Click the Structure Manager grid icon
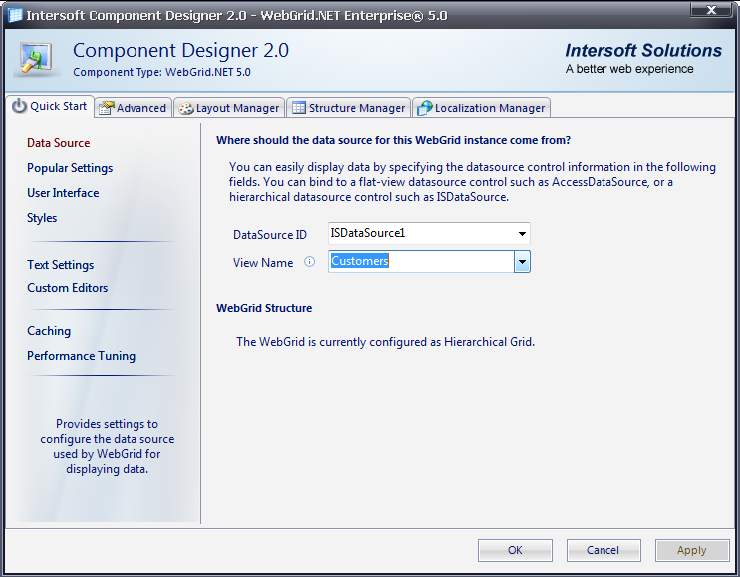Viewport: 740px width, 577px height. [299, 108]
